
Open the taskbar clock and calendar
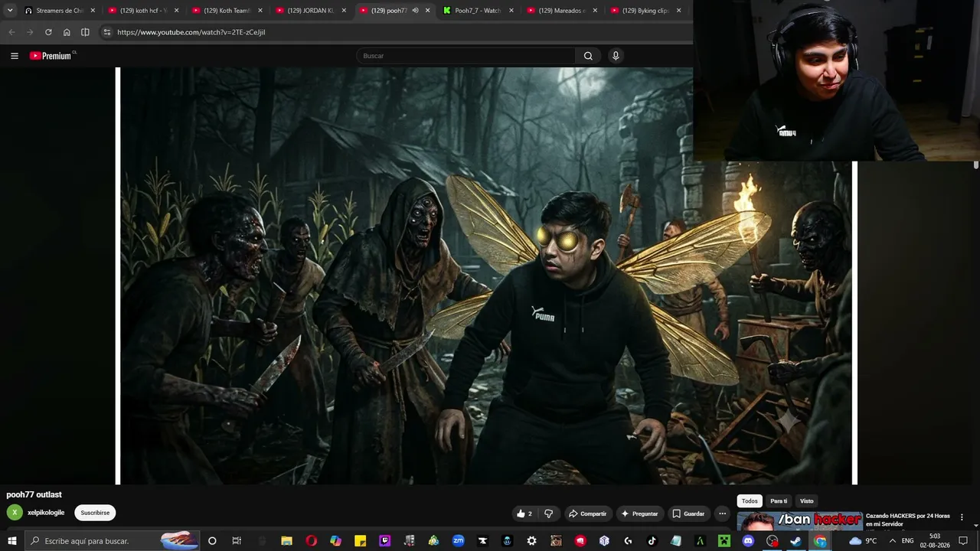point(935,541)
